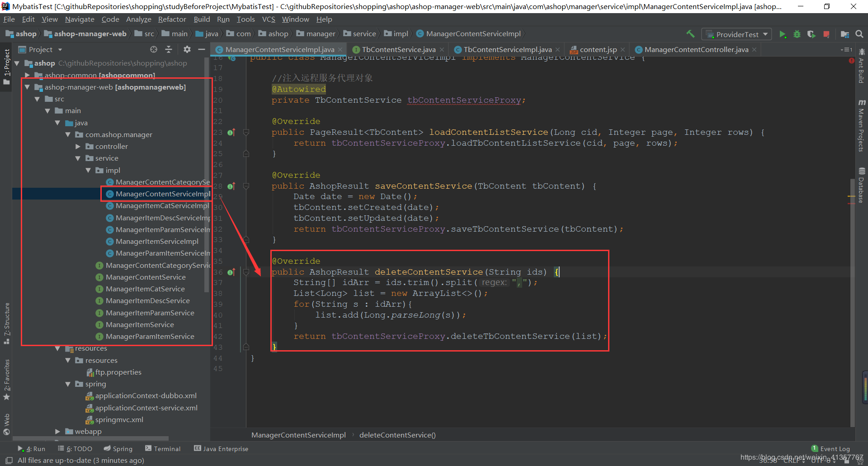Collapse the spring folder
The width and height of the screenshot is (868, 466).
click(68, 384)
